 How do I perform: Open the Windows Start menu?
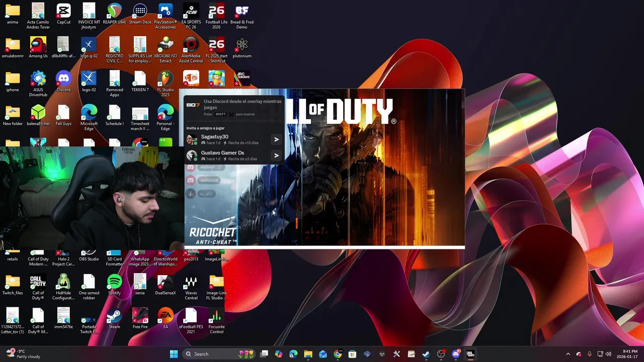coord(174,354)
